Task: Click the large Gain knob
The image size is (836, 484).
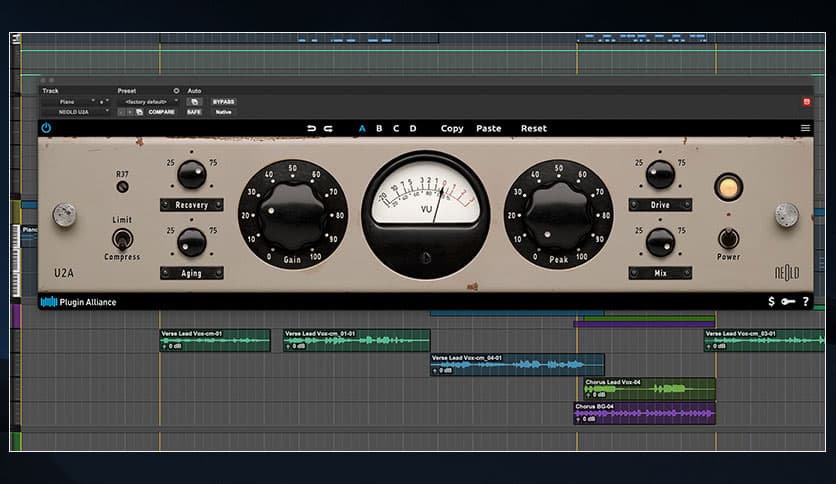Action: pos(293,215)
